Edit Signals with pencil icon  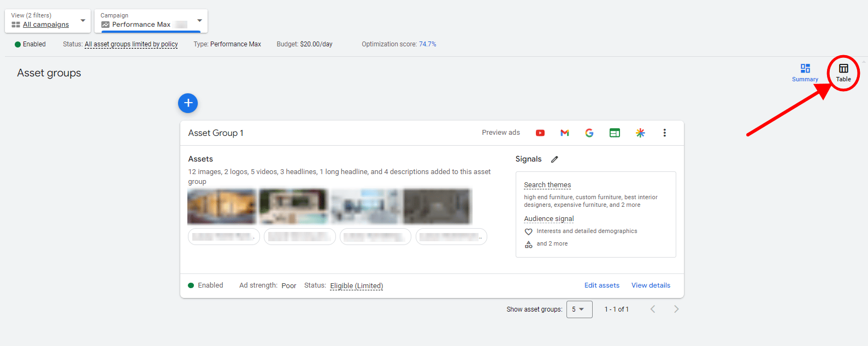point(554,159)
